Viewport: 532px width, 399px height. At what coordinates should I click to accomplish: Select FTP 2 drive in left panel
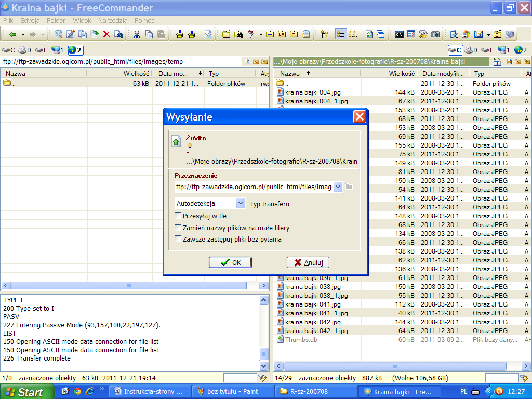point(75,50)
